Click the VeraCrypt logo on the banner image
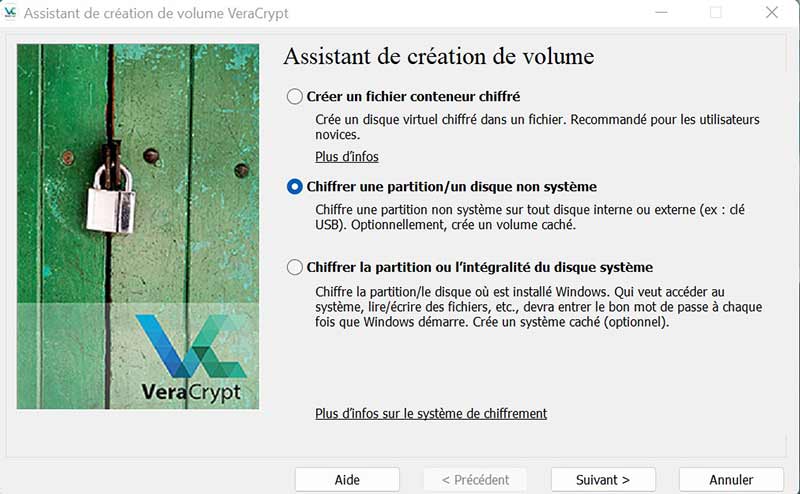The image size is (800, 494). coord(191,359)
